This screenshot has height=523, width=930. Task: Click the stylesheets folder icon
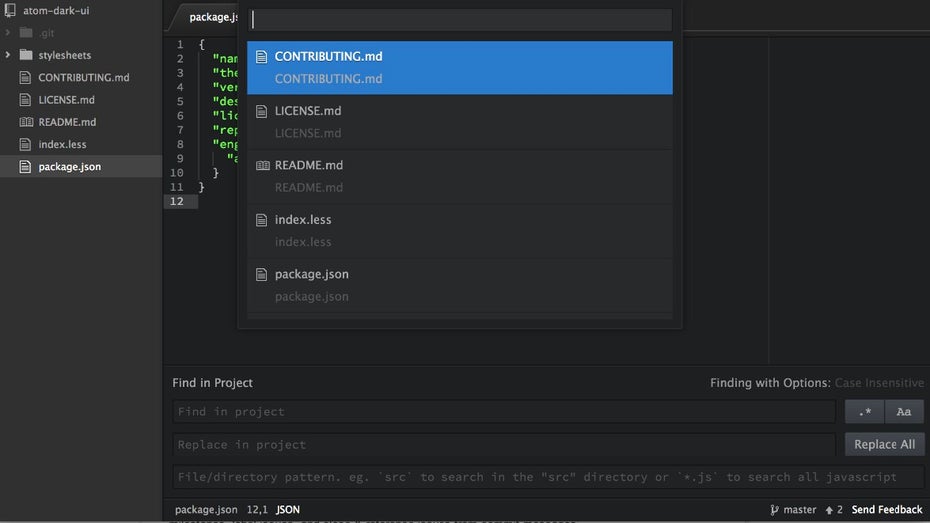coord(26,55)
